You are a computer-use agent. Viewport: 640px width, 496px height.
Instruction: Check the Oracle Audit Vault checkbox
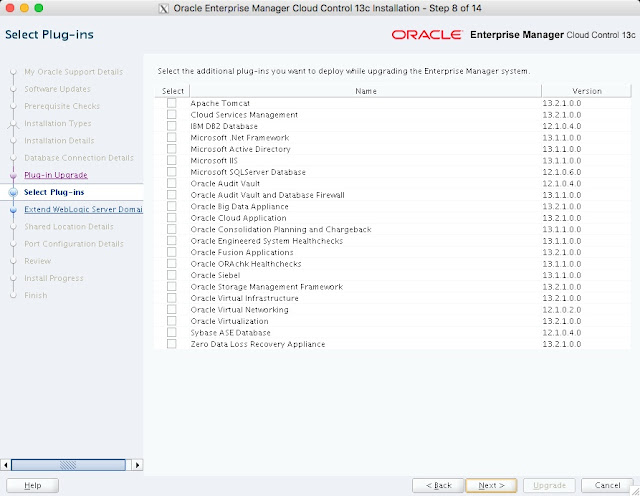pos(171,183)
